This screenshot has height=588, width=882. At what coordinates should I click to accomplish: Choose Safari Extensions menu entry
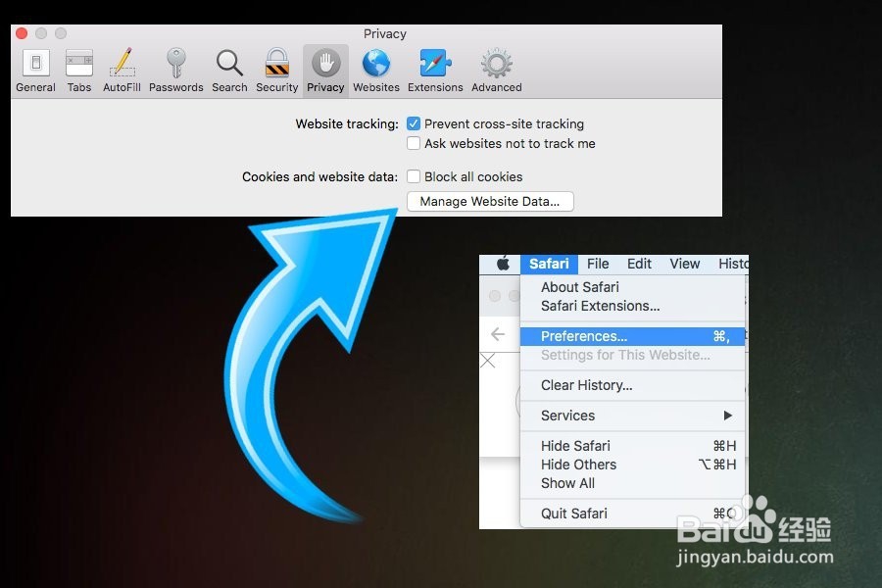[633, 306]
